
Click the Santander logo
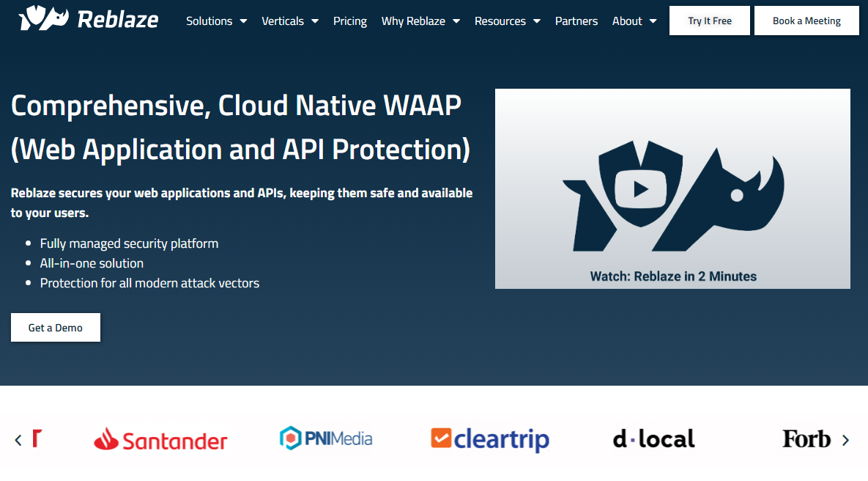pos(160,439)
